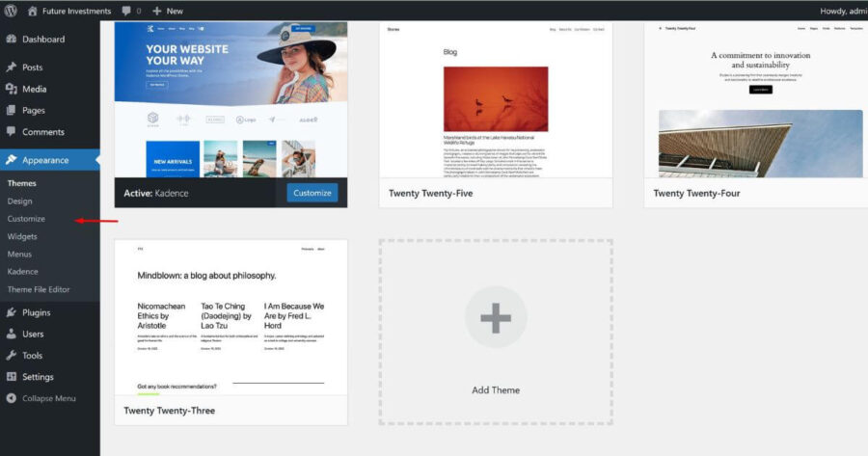Viewport: 868px width, 456px height.
Task: Open the Widgets submenu item
Action: 22,236
